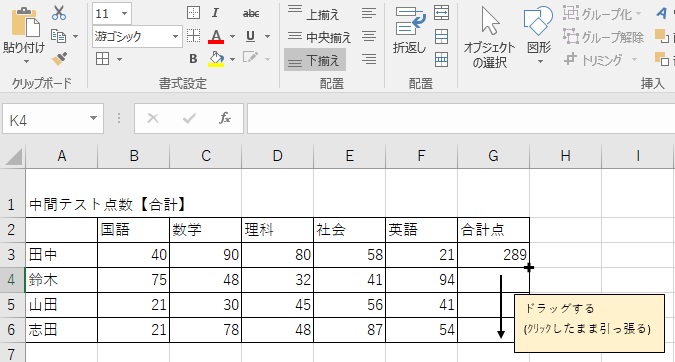Select column A header
This screenshot has width=675, height=362.
click(x=62, y=156)
